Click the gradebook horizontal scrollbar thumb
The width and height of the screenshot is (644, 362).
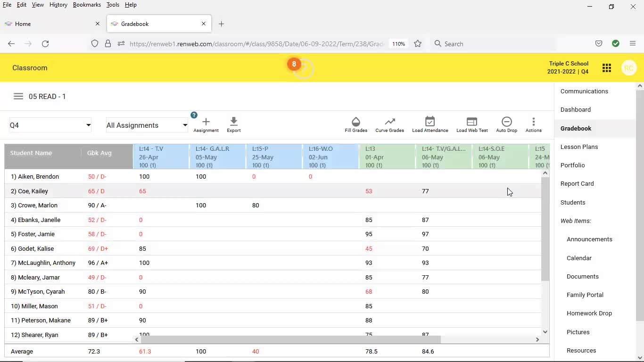pos(290,339)
